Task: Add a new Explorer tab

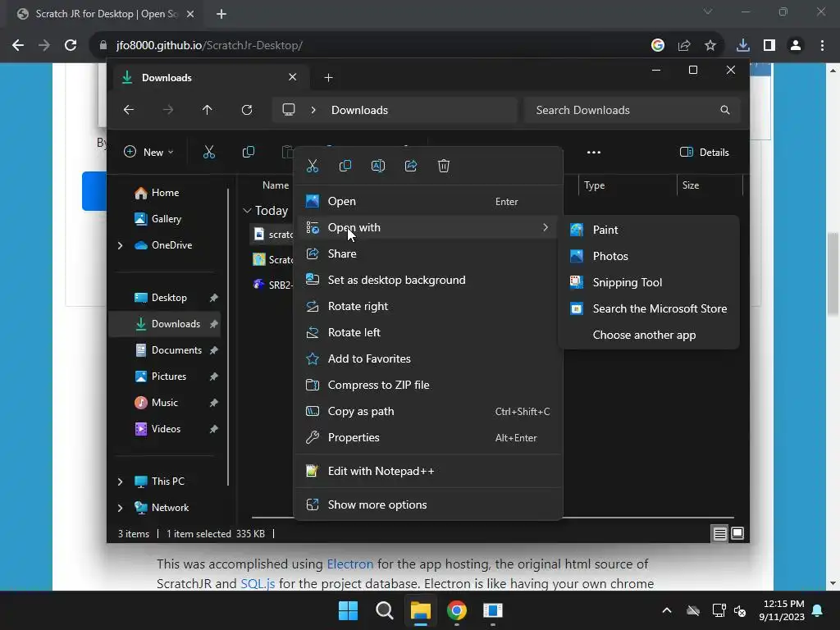Action: tap(328, 78)
